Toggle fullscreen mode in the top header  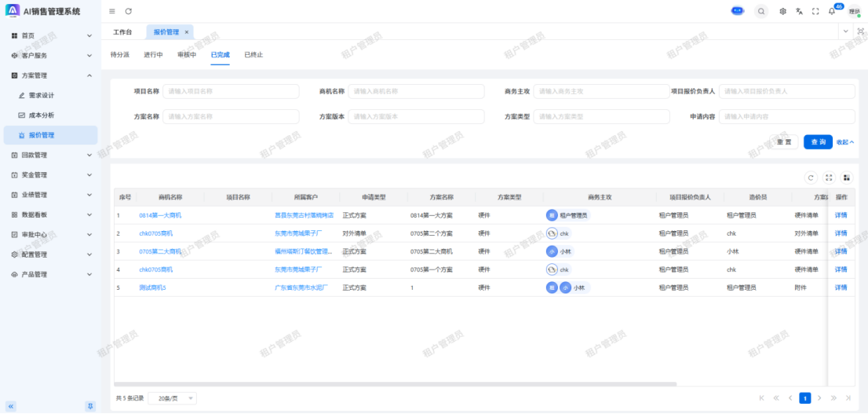click(815, 11)
